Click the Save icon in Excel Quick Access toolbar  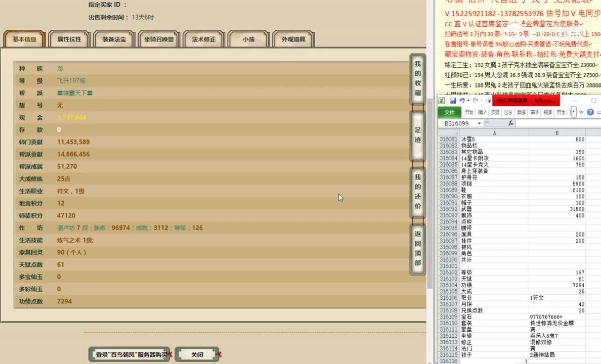[453, 101]
